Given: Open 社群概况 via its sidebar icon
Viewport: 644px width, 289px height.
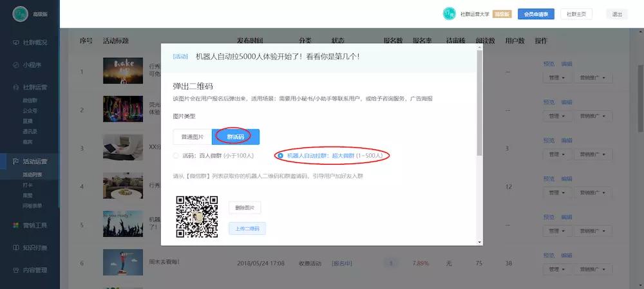Looking at the screenshot, I should click(x=15, y=42).
